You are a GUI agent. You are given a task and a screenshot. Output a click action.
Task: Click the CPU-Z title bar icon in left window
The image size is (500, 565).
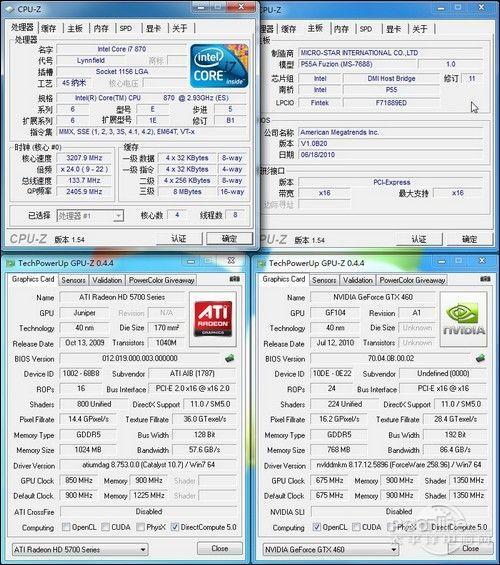pos(10,9)
